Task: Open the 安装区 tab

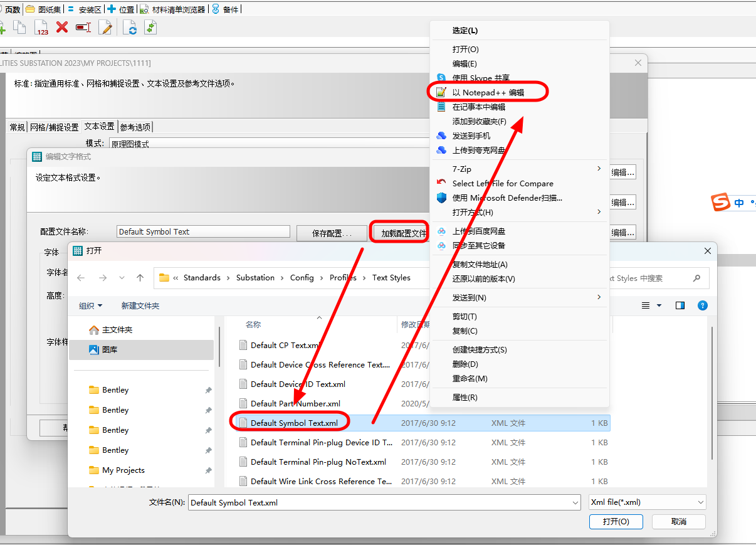Action: (x=85, y=9)
